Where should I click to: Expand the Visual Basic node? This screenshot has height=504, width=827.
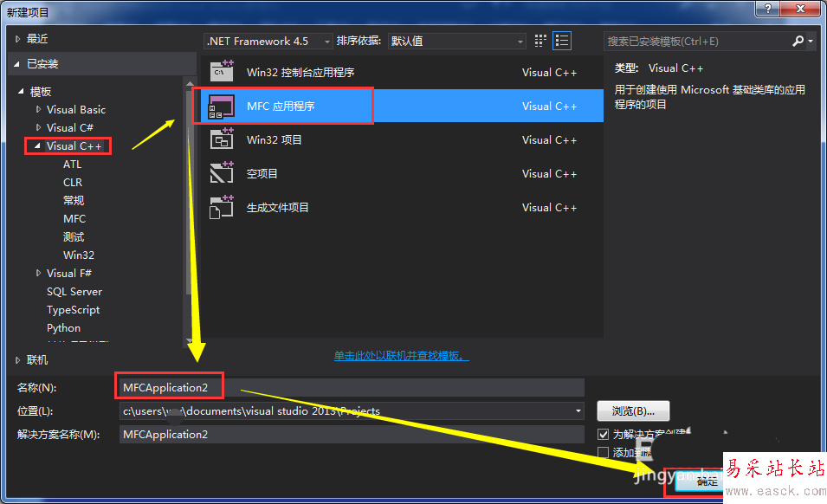(38, 110)
